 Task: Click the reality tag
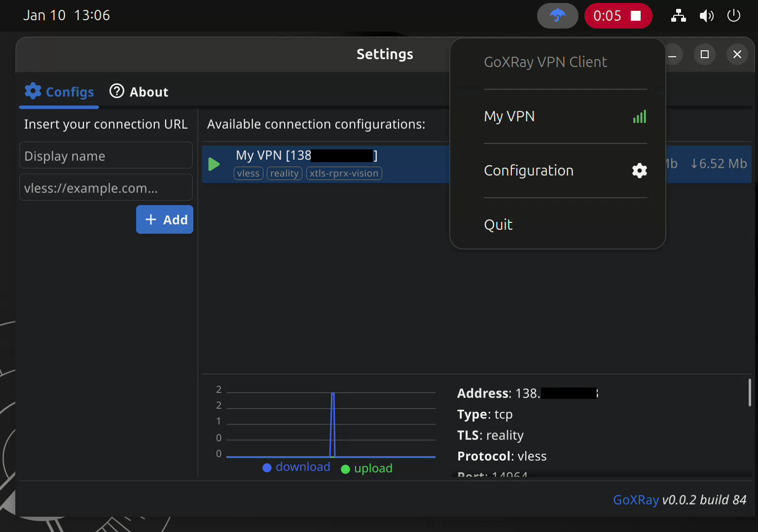284,174
